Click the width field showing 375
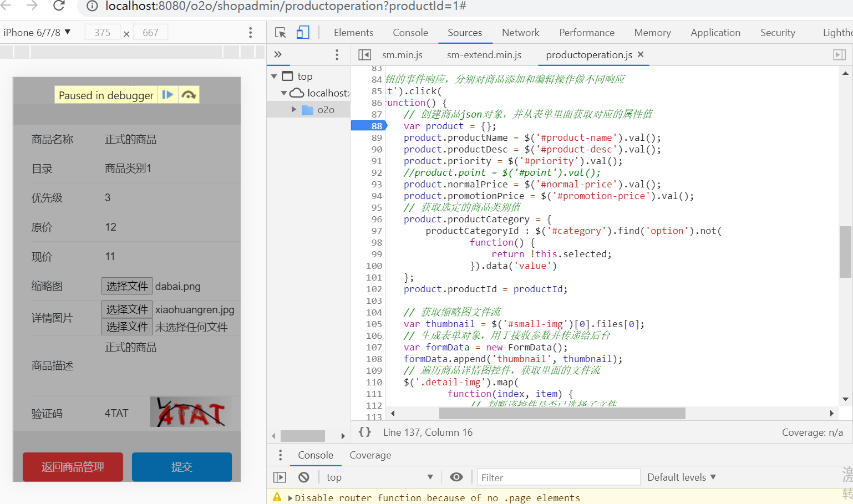 [x=103, y=33]
